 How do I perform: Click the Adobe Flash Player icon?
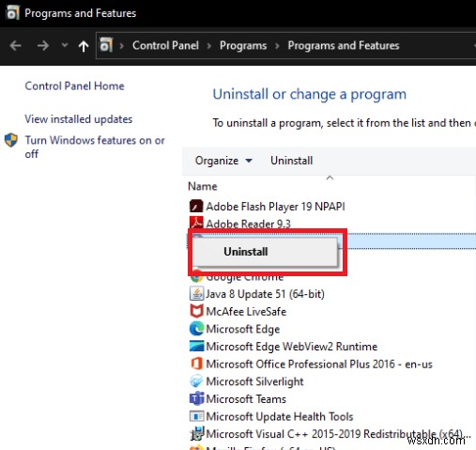pos(196,206)
